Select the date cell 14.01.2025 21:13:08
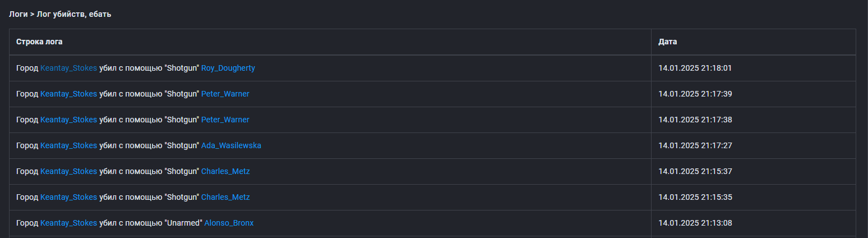The height and width of the screenshot is (238, 868). coord(695,223)
